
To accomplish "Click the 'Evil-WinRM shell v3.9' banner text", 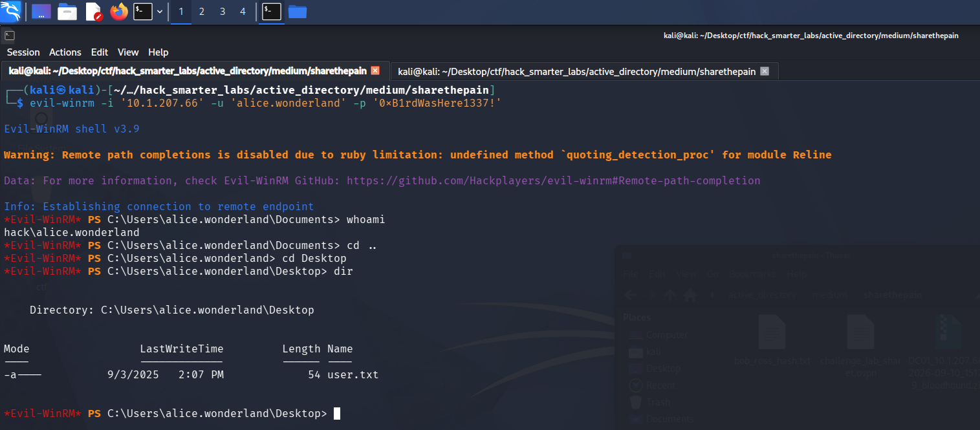I will point(71,129).
